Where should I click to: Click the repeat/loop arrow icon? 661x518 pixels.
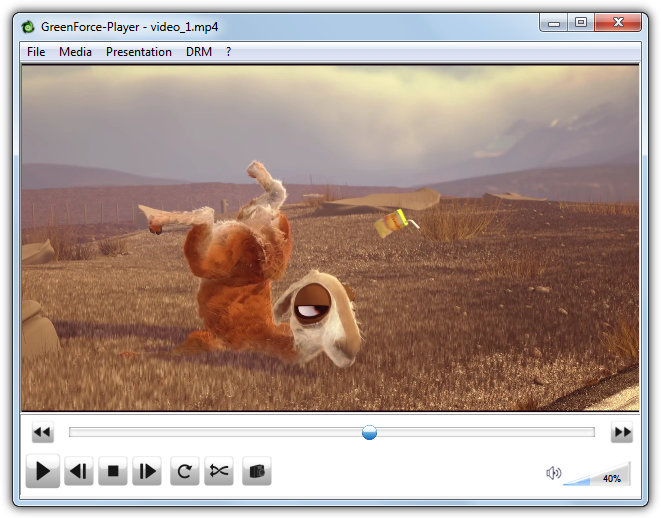(x=185, y=471)
